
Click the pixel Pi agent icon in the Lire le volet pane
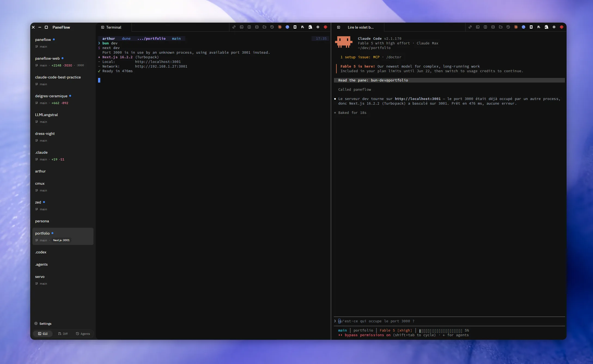tap(539, 27)
